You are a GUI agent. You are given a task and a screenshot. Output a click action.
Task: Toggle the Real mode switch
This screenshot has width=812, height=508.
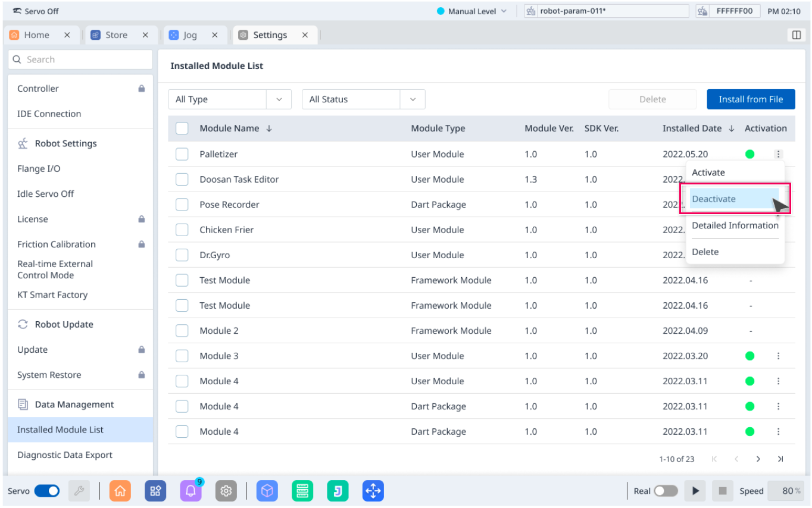click(x=666, y=491)
